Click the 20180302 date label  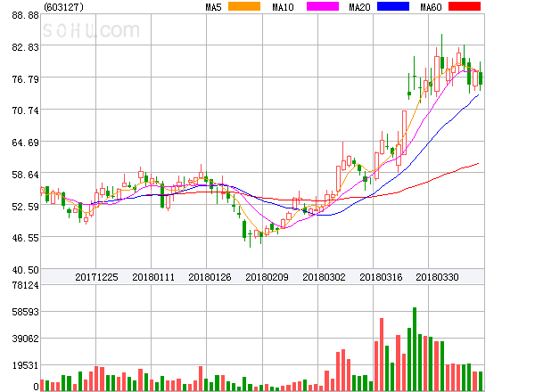324,277
